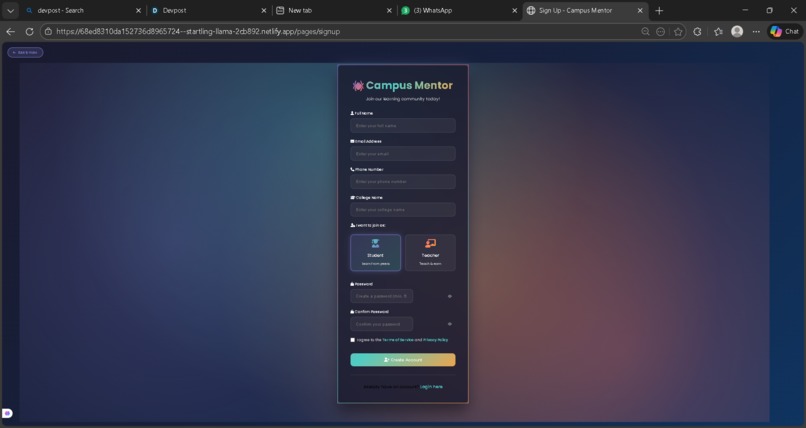The height and width of the screenshot is (428, 806).
Task: Switch to the devpost - Search tab
Action: point(82,10)
